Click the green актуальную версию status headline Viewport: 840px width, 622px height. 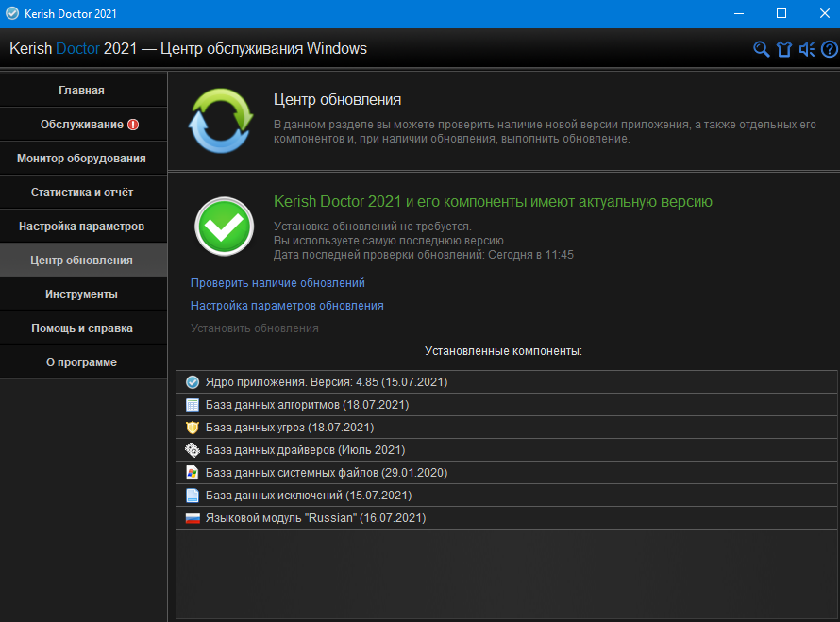(493, 201)
